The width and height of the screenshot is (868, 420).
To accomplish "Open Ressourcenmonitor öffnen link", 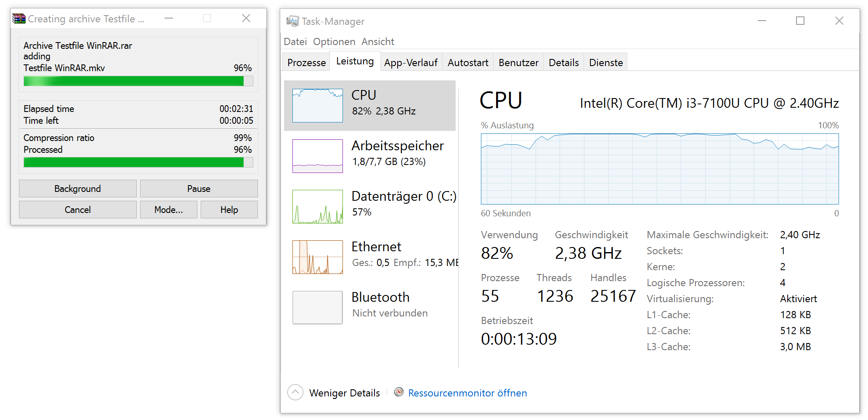I will coord(467,393).
